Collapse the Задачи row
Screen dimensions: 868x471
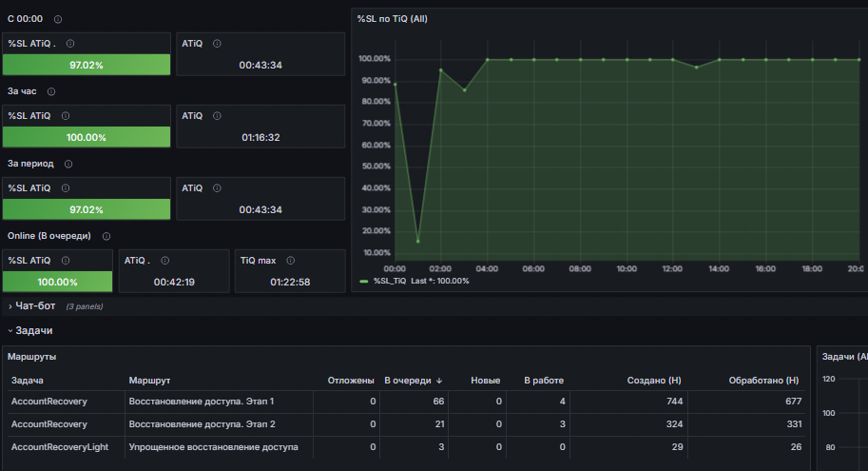(x=34, y=331)
